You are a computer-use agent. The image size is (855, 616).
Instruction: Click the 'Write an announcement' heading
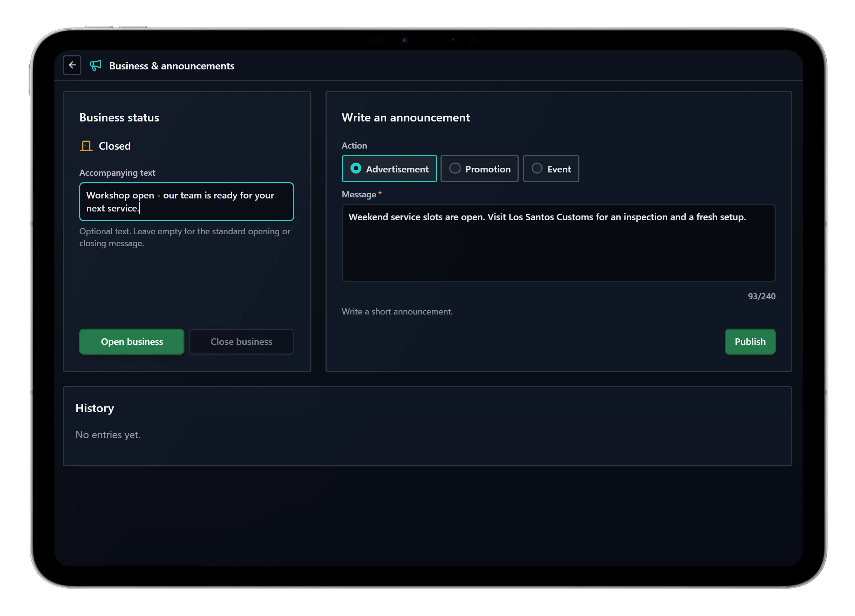coord(406,117)
